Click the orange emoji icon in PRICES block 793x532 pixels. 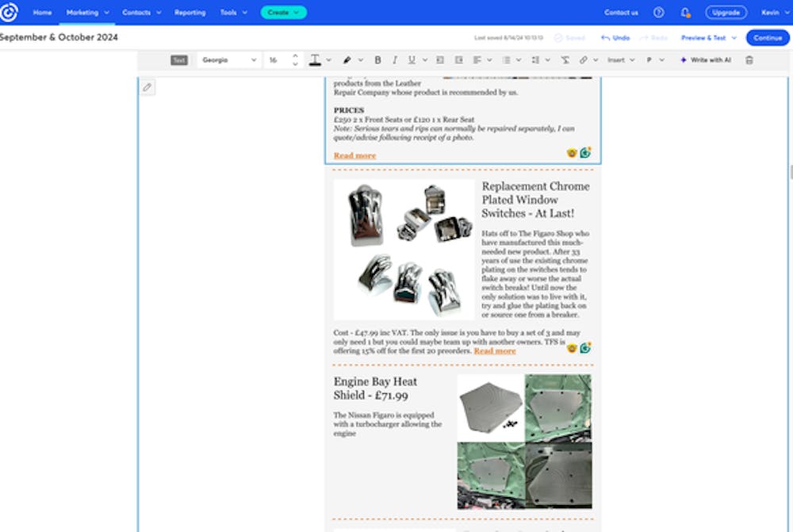[x=572, y=153]
